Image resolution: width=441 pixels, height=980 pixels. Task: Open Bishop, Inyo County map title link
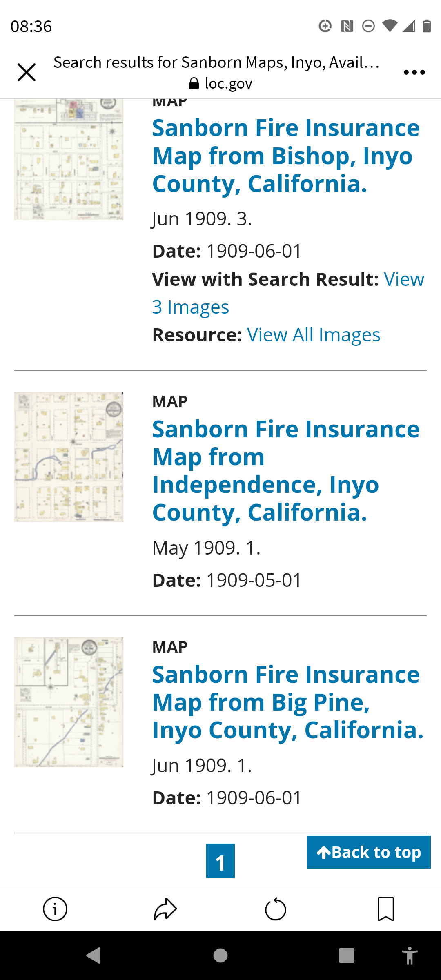(286, 156)
